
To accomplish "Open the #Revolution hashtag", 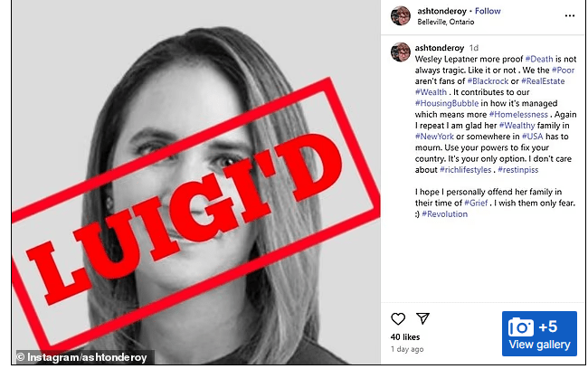I will click(x=445, y=214).
